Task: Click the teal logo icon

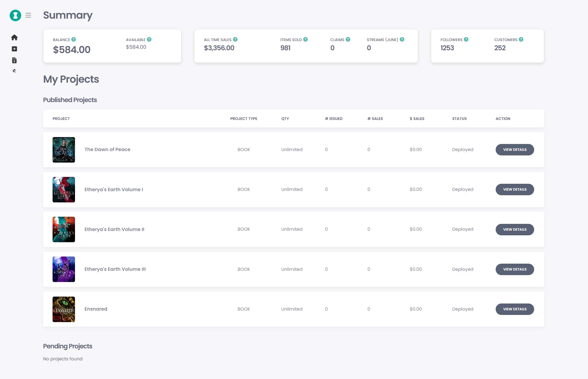Action: (x=15, y=15)
